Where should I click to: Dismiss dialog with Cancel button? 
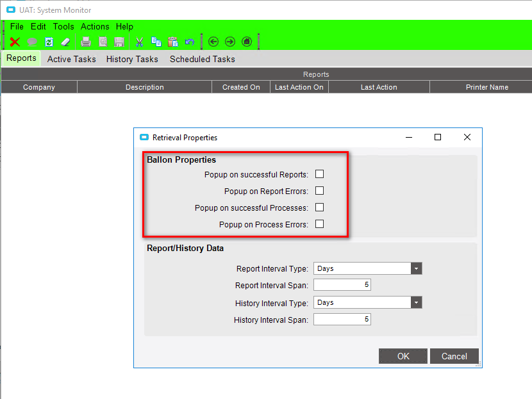(454, 356)
